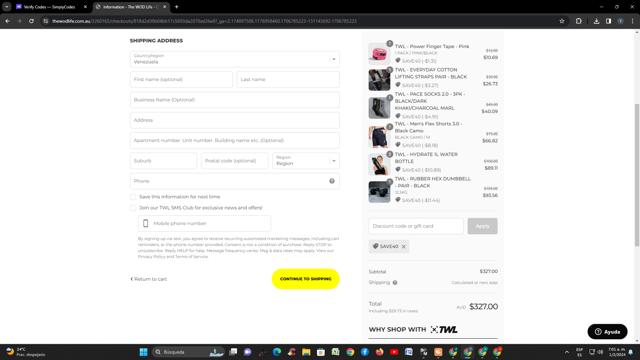
Task: Click the Business Name (Optional) field
Action: point(235,100)
